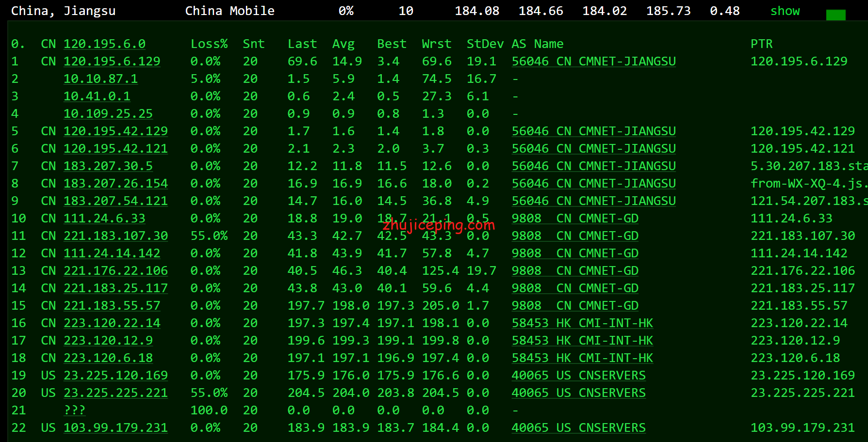
Task: Open AS 40065 CNSERVERS on hop 20
Action: click(x=578, y=393)
